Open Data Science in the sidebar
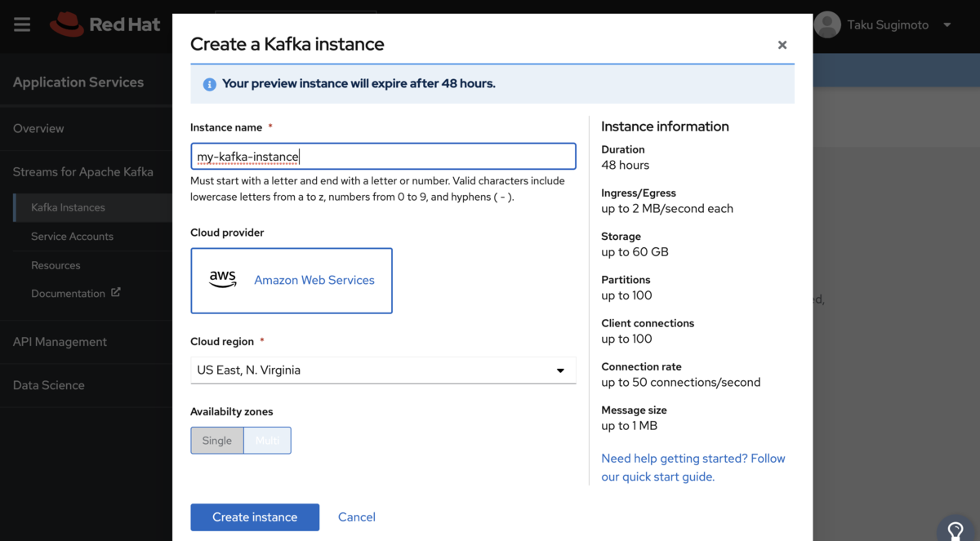This screenshot has height=541, width=980. 49,385
